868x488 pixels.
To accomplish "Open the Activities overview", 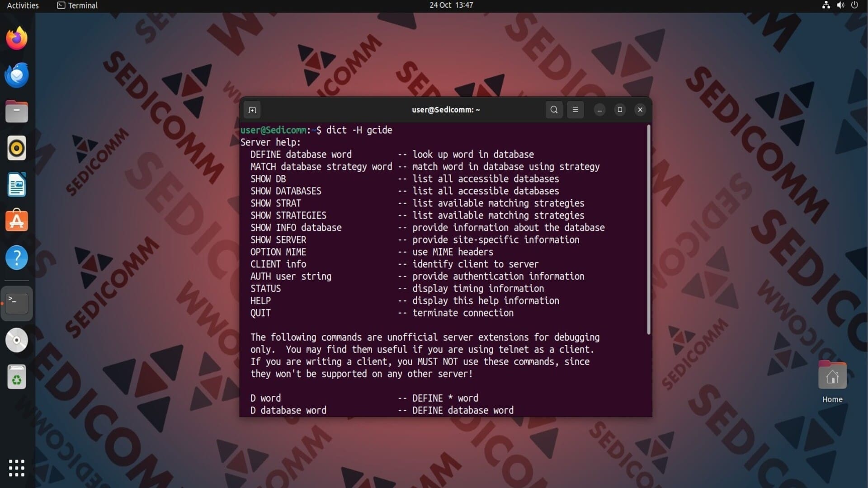I will 23,5.
